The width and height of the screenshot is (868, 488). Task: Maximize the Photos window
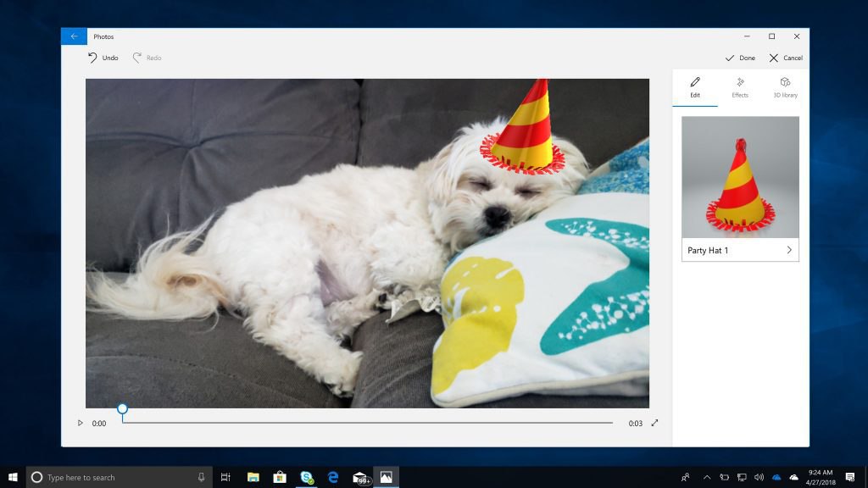tap(771, 36)
